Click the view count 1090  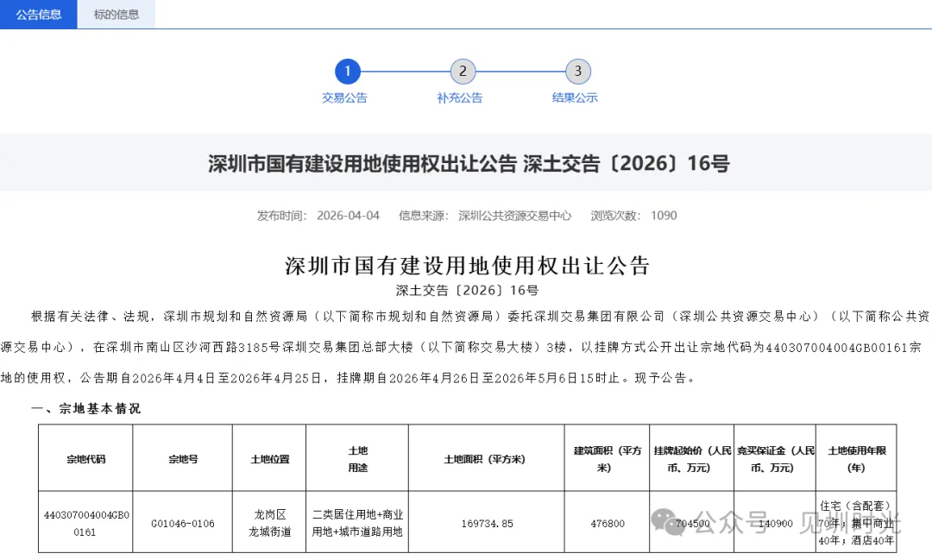click(664, 215)
